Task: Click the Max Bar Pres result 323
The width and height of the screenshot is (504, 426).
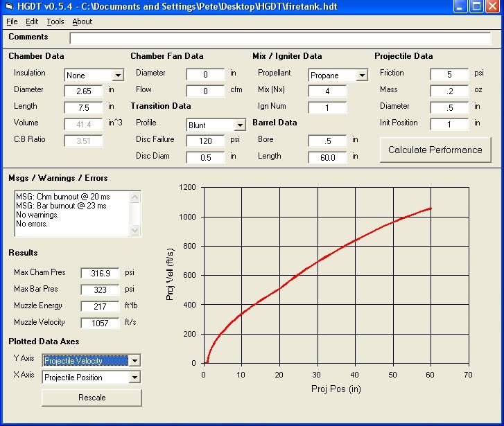Action: click(100, 290)
